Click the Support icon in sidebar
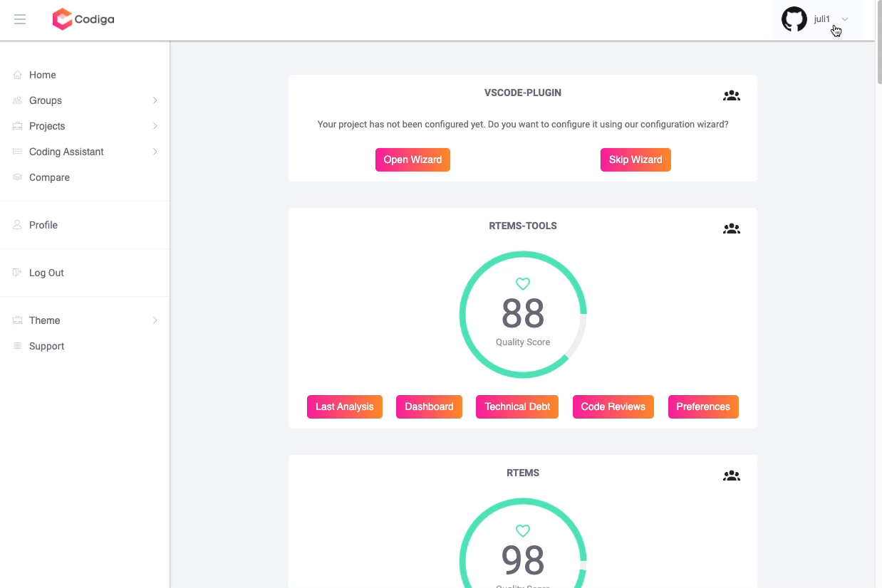The width and height of the screenshot is (882, 588). 18,346
